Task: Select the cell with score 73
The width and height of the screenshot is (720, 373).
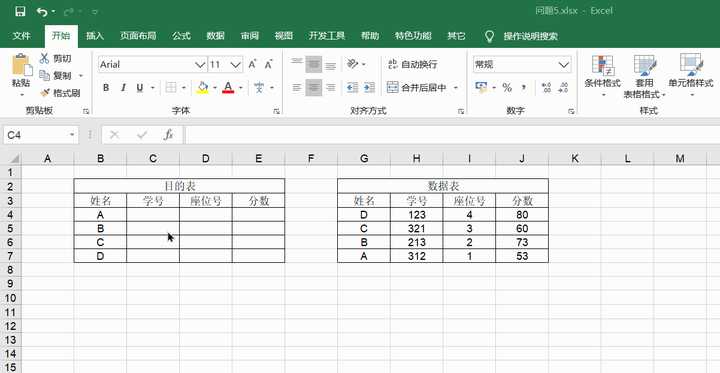Action: click(x=522, y=242)
